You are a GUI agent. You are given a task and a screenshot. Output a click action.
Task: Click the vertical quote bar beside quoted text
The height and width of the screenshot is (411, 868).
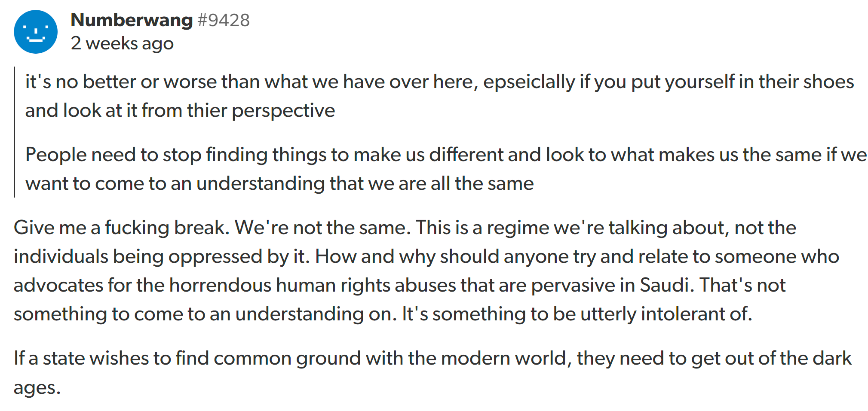click(15, 132)
